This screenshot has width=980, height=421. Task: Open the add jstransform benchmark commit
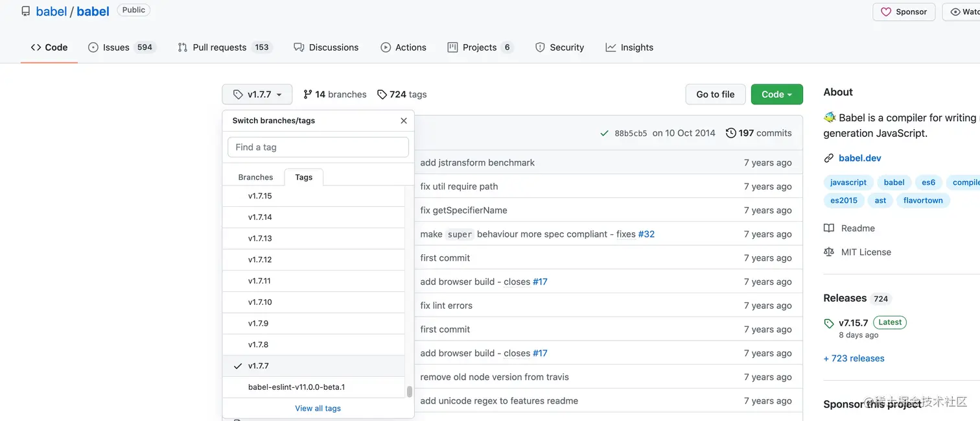[478, 163]
